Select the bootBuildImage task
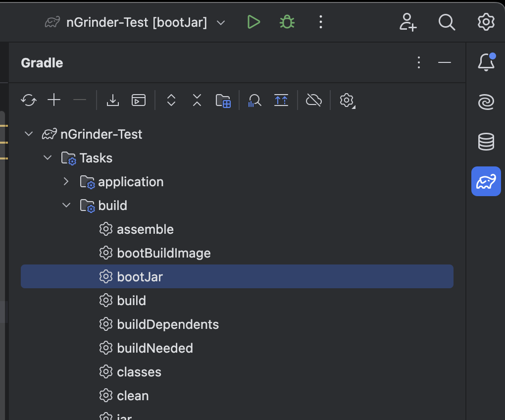This screenshot has width=505, height=420. (x=163, y=253)
